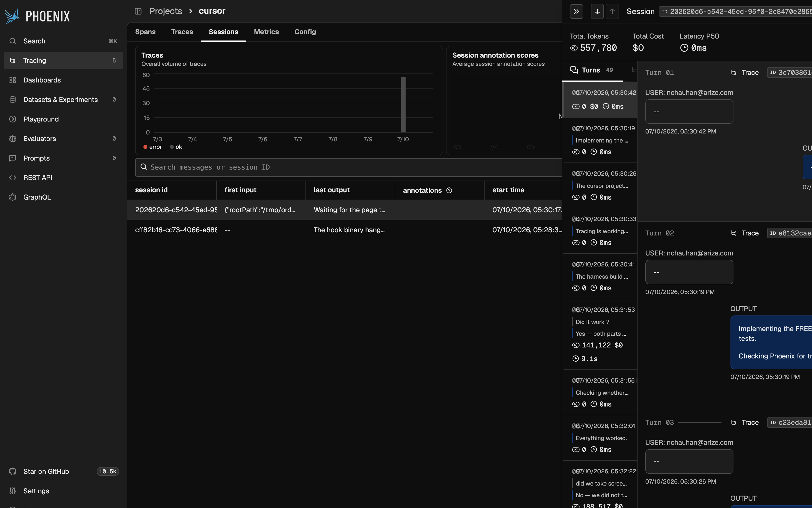The width and height of the screenshot is (812, 508).
Task: Click Turn 02 output message bubble
Action: tap(771, 342)
